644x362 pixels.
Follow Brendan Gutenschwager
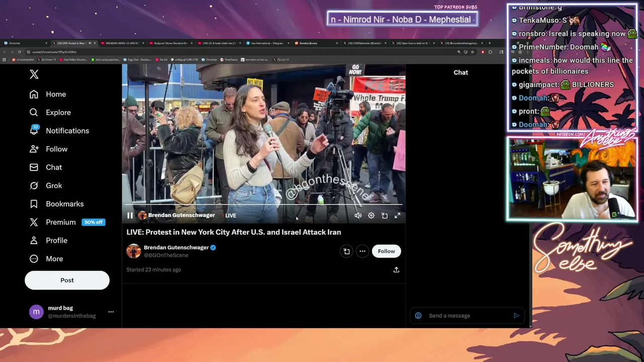click(386, 251)
